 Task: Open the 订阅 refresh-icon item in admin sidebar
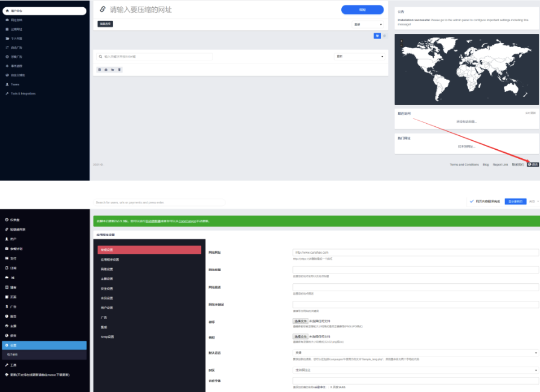point(11,268)
